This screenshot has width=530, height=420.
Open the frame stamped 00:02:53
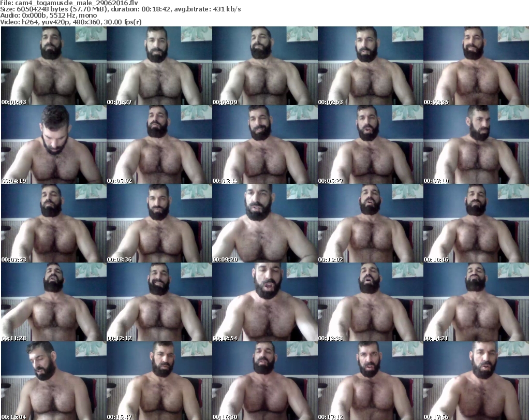371,66
